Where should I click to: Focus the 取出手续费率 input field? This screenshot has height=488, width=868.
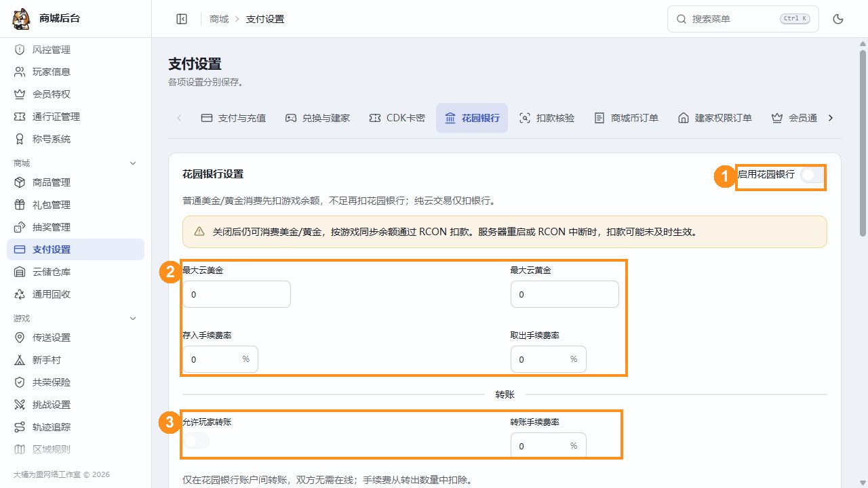549,359
